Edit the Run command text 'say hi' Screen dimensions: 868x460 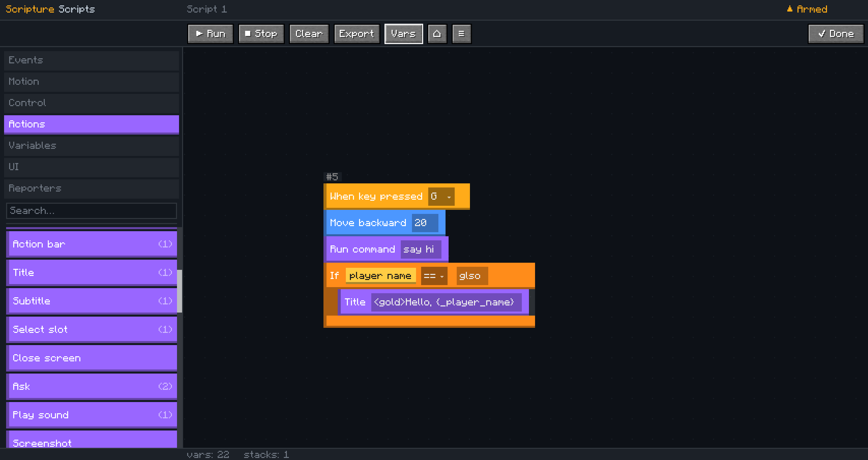(421, 249)
